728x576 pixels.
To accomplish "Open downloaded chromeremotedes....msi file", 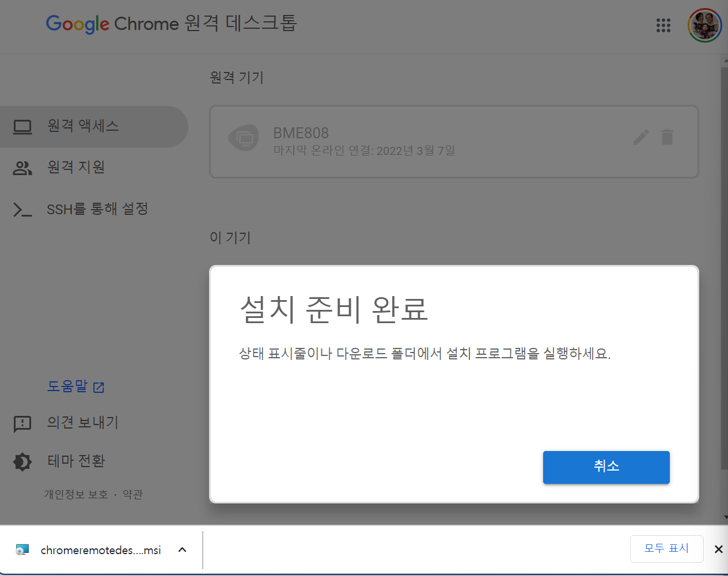I will (101, 550).
